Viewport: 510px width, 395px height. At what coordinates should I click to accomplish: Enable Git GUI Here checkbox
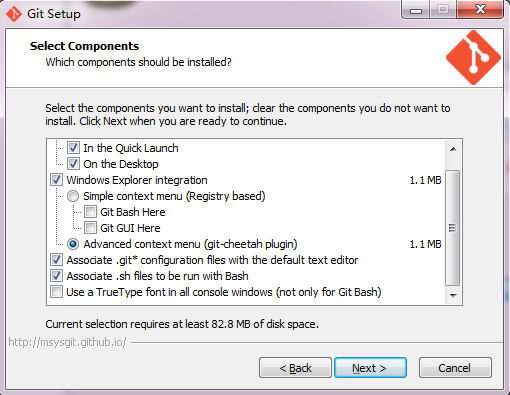click(x=90, y=228)
